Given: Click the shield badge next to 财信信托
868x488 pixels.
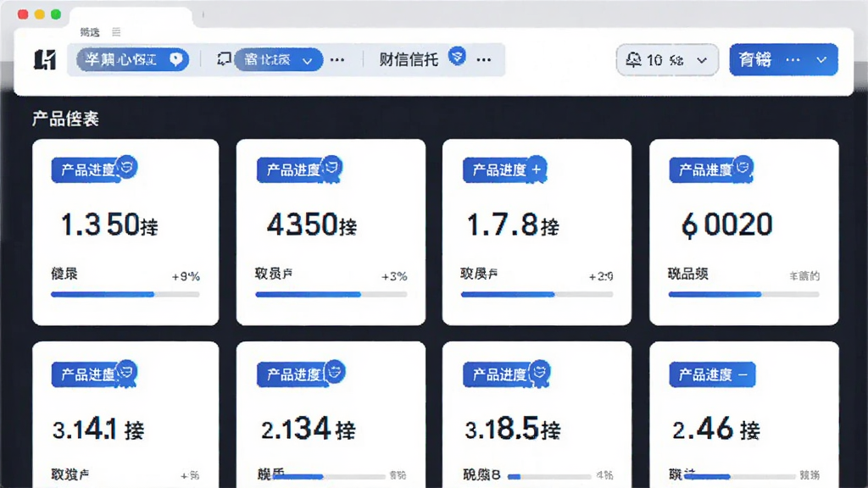Looking at the screenshot, I should pos(457,56).
